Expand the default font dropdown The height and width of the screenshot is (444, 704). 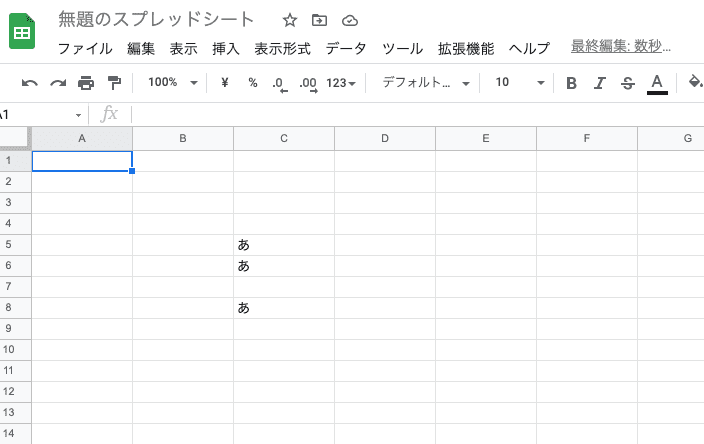425,83
